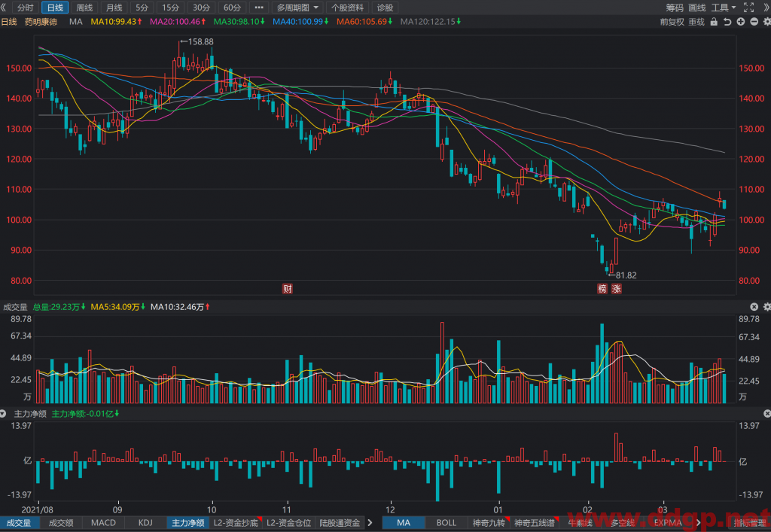The height and width of the screenshot is (532, 771).
Task: Switch to 5分 minute chart
Action: (x=142, y=8)
